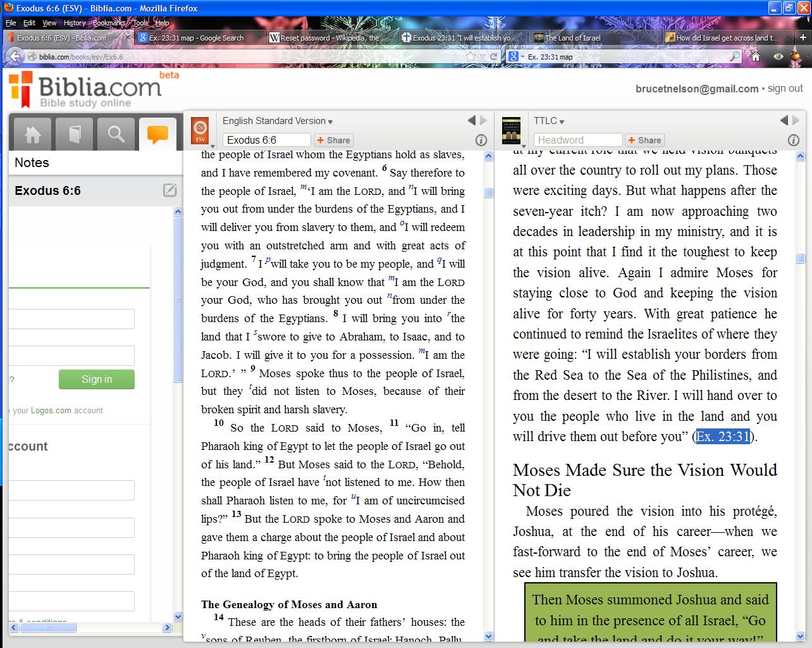This screenshot has width=812, height=648.
Task: Go forward in the ESV panel history
Action: point(484,120)
